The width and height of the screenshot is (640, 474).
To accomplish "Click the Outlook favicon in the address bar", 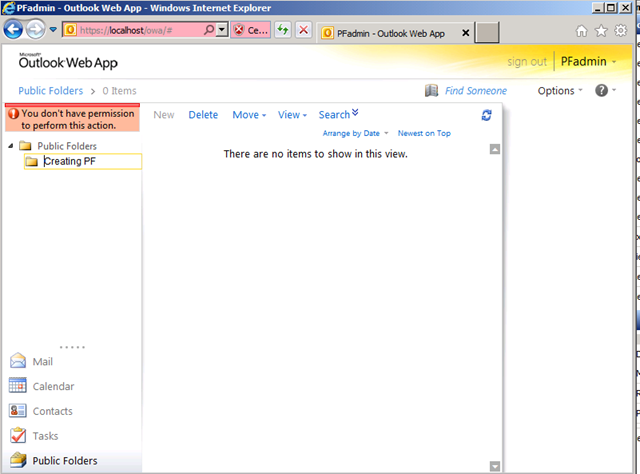I will tap(70, 30).
